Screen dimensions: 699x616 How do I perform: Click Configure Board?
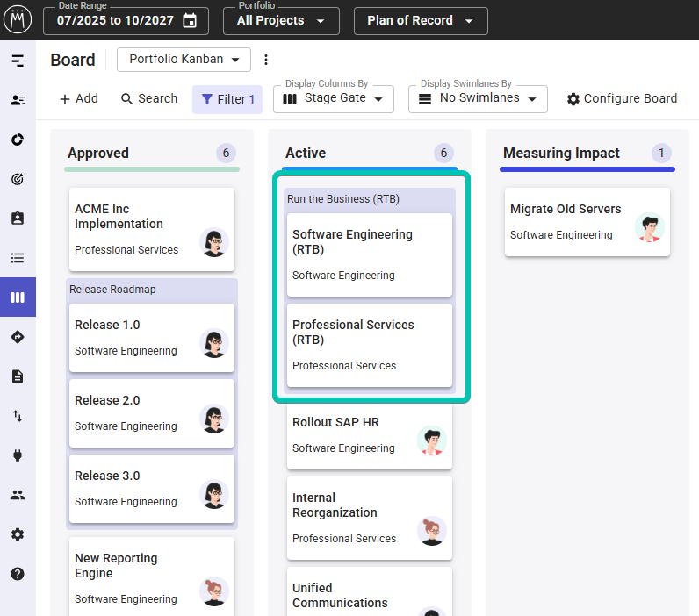pos(622,99)
